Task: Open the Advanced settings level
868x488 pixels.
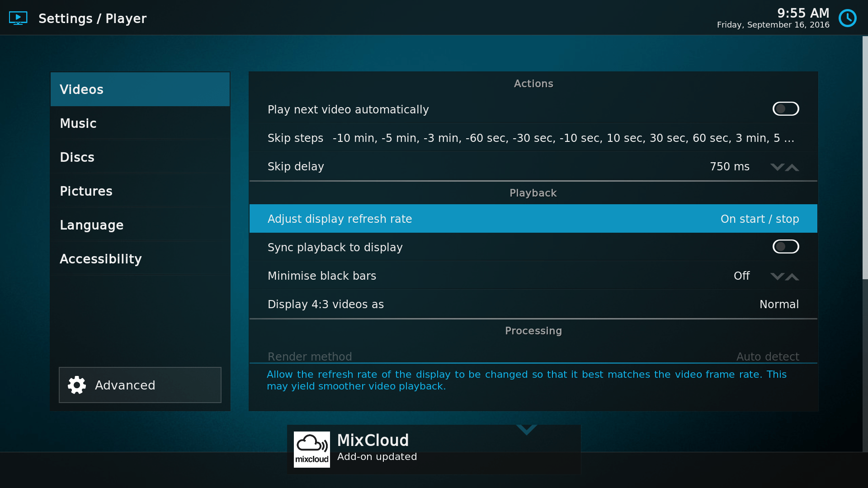Action: [x=140, y=385]
